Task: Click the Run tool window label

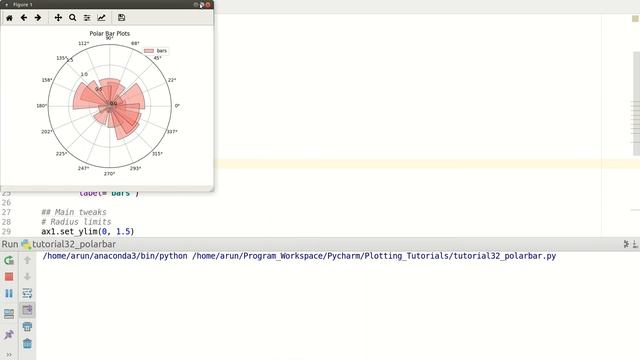Action: pyautogui.click(x=10, y=244)
